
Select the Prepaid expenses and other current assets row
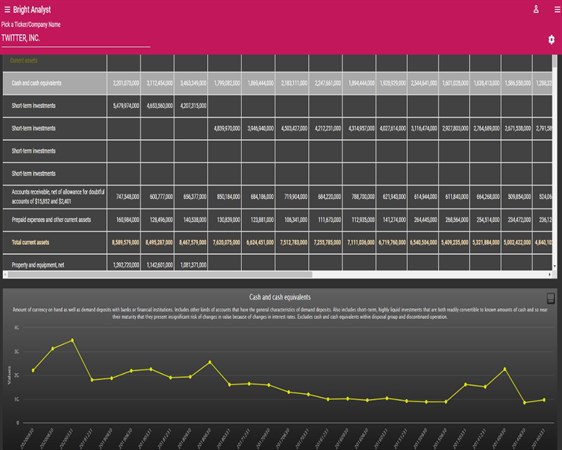(x=277, y=220)
